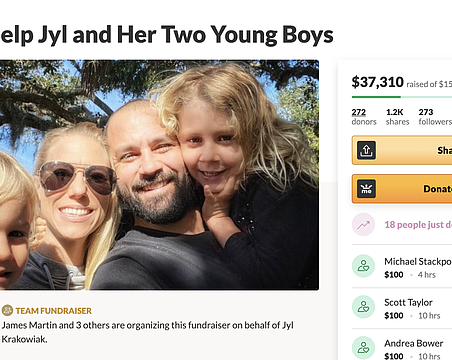The height and width of the screenshot is (360, 452).
Task: Click the $37,310 raised amount
Action: 377,82
